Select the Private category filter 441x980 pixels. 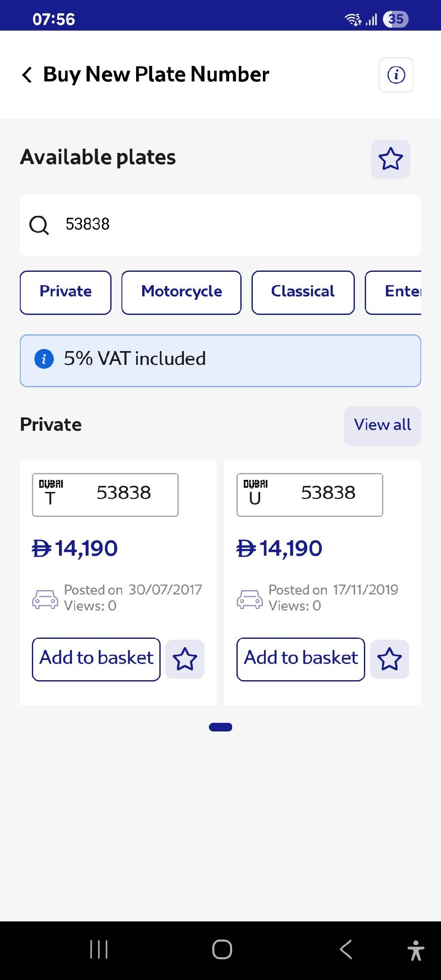click(x=65, y=292)
